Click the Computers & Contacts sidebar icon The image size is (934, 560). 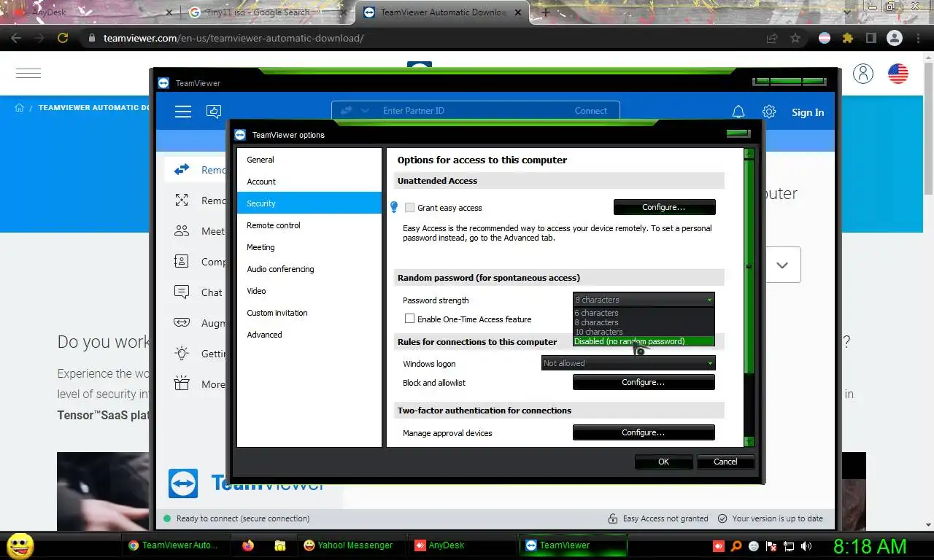point(182,262)
